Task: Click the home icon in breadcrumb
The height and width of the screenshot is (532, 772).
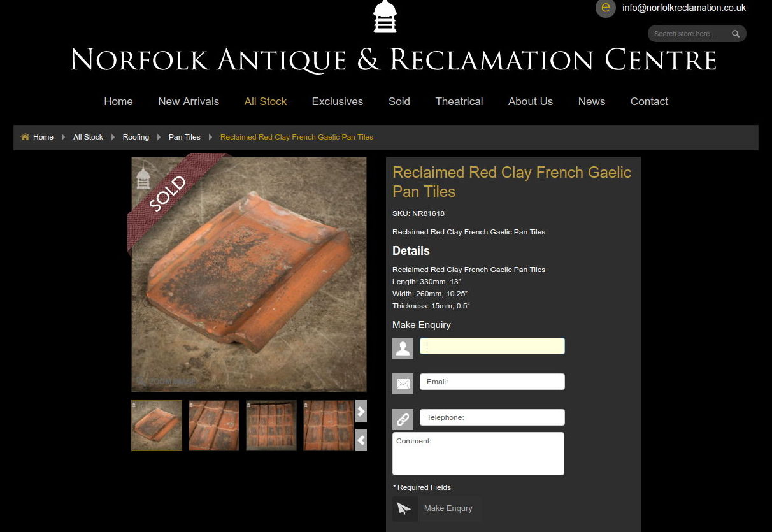Action: (x=25, y=137)
